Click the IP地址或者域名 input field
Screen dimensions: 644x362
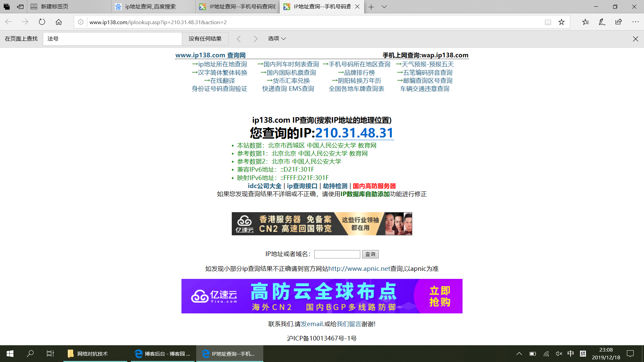point(337,254)
